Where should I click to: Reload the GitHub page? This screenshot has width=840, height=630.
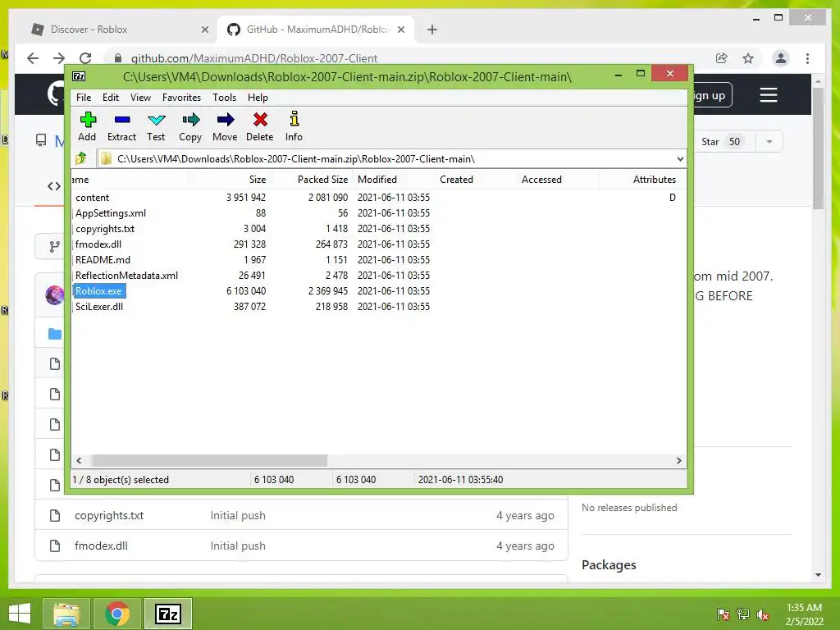(85, 58)
